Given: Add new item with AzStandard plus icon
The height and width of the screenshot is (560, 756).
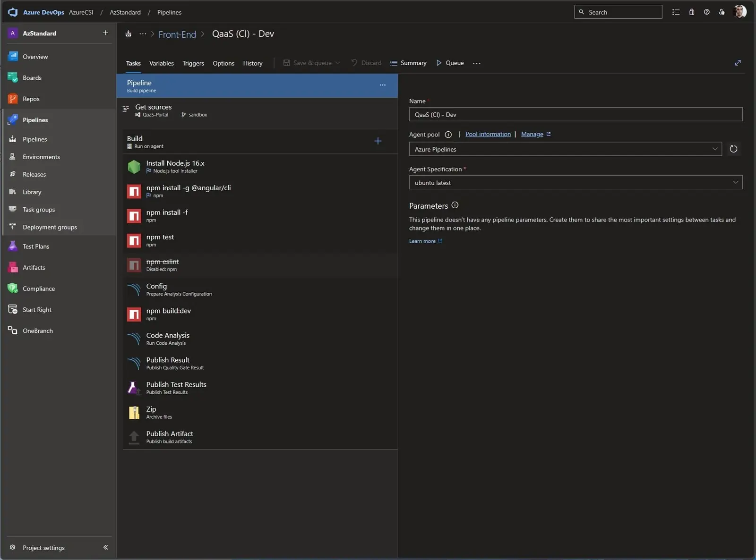Looking at the screenshot, I should coord(105,33).
